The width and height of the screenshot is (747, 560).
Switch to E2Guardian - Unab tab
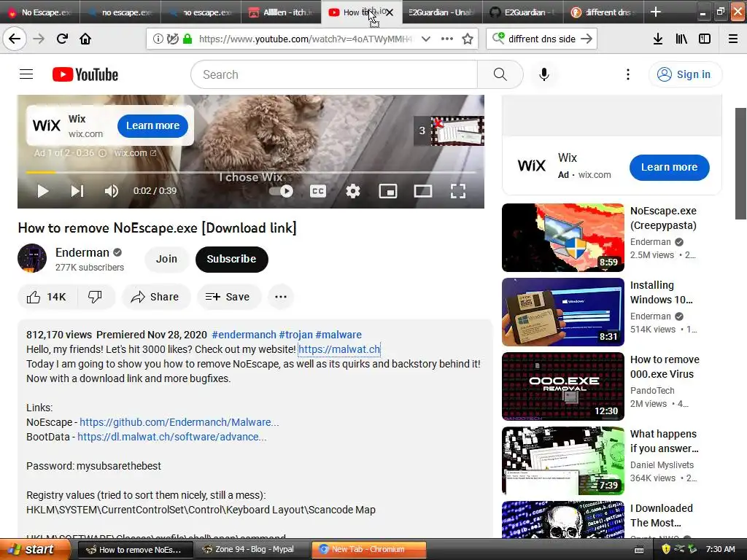(442, 12)
